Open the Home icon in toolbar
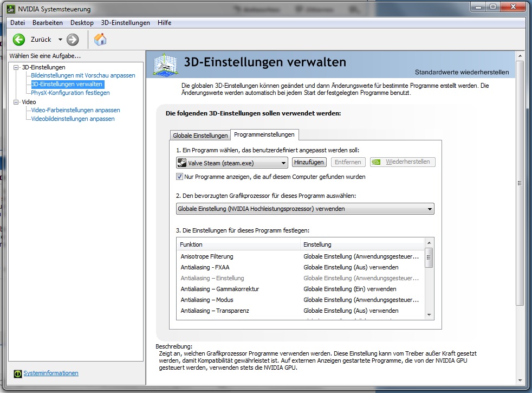The image size is (532, 393). (100, 40)
